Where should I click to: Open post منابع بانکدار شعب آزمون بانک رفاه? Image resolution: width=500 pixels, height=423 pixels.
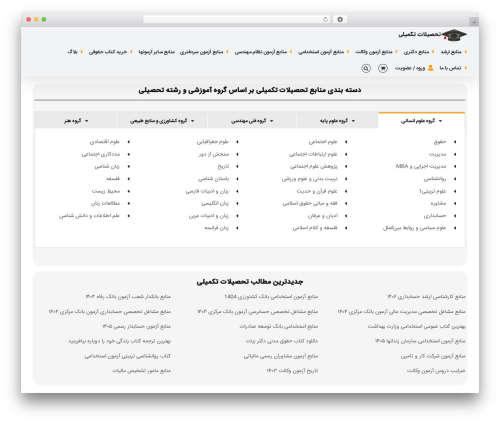pyautogui.click(x=128, y=297)
